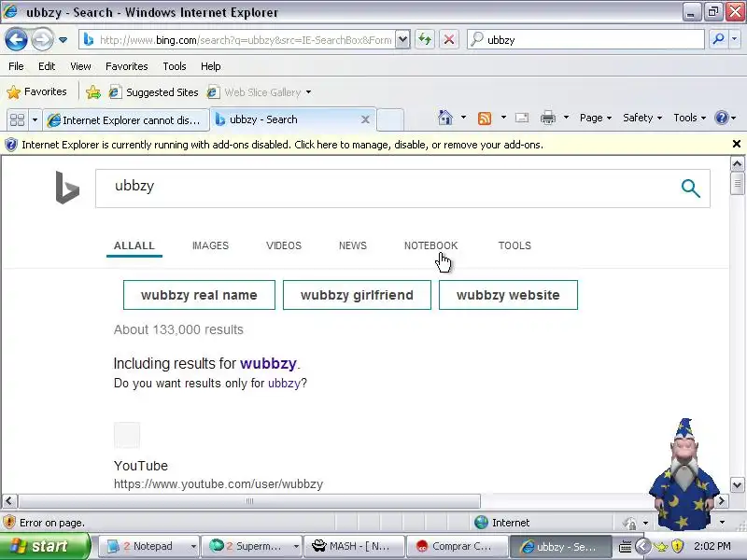Viewport: 747px width, 560px height.
Task: Open the NOTEBOOK tab
Action: pyautogui.click(x=431, y=245)
